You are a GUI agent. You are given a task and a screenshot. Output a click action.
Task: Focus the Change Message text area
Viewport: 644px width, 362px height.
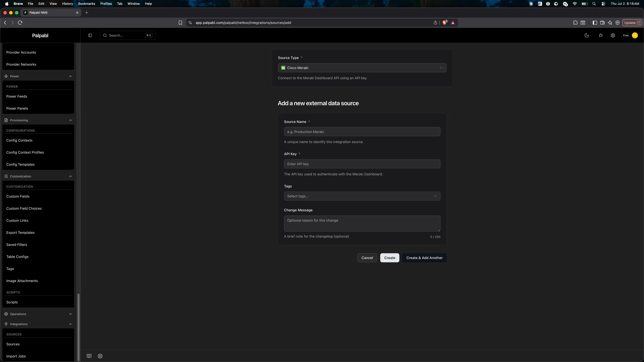tap(362, 224)
